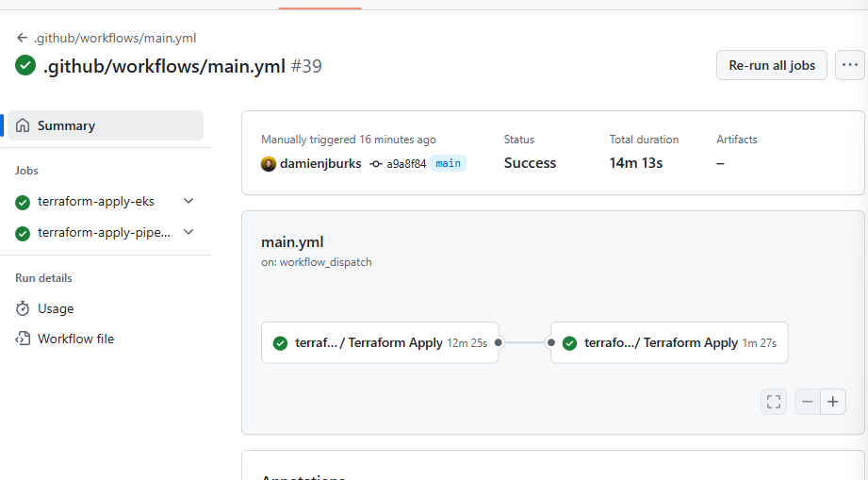This screenshot has width=868, height=480.
Task: Click the '14m 13s' total duration value
Action: [x=636, y=163]
